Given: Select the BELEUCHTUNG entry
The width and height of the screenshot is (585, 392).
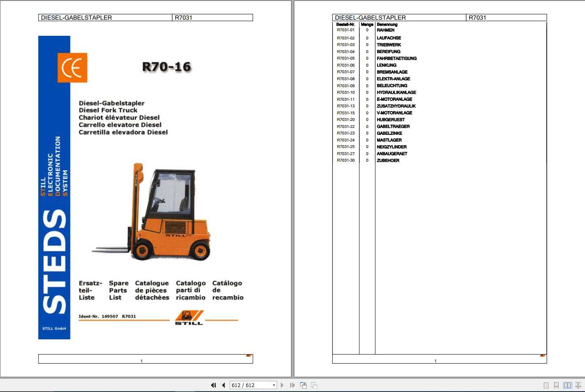Looking at the screenshot, I should 392,86.
